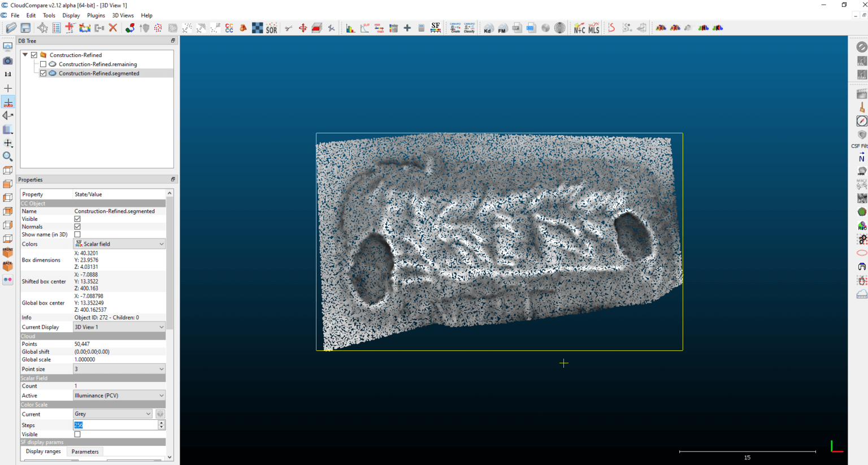Image resolution: width=868 pixels, height=465 pixels.
Task: Select Construction-Refined.segmented in DB Tree
Action: tap(99, 73)
